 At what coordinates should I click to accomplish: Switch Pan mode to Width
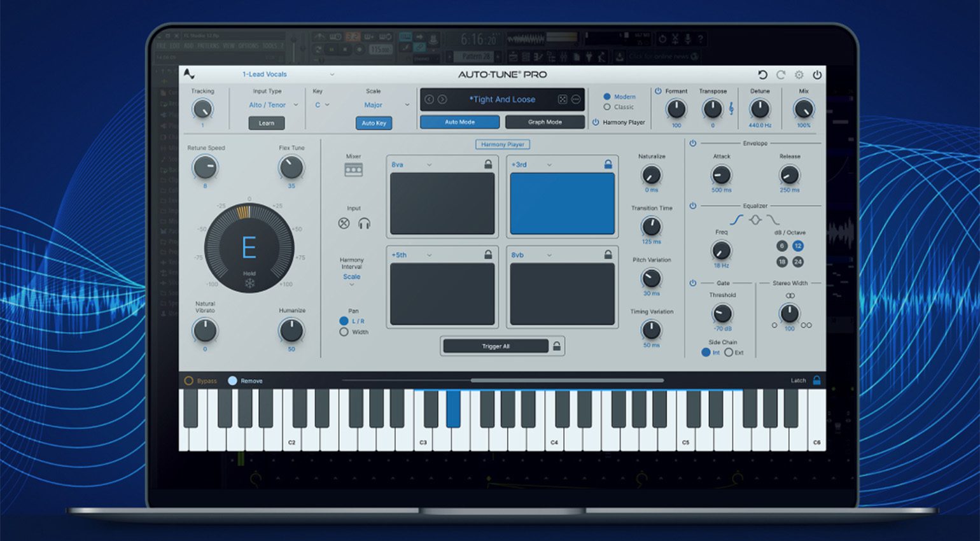[343, 332]
